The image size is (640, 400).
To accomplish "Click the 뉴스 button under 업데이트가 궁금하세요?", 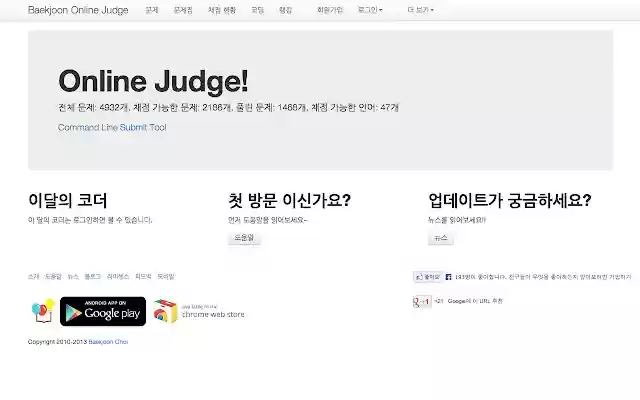I will coord(441,238).
